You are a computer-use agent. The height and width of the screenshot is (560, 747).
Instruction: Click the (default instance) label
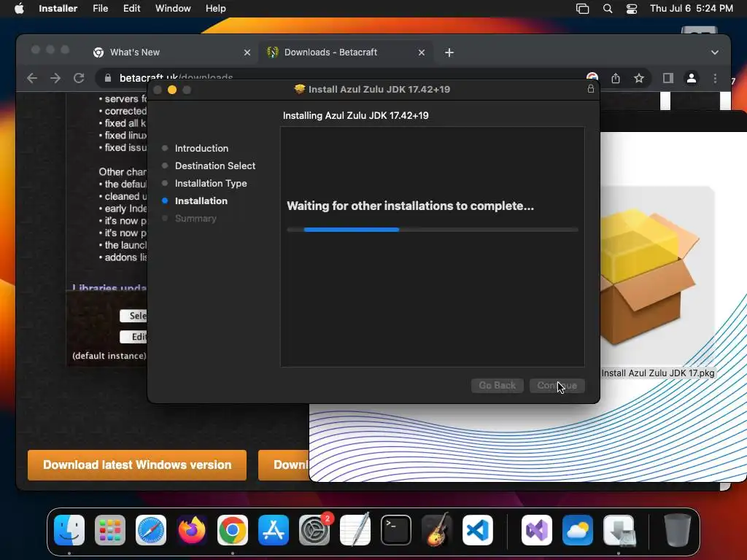click(109, 356)
